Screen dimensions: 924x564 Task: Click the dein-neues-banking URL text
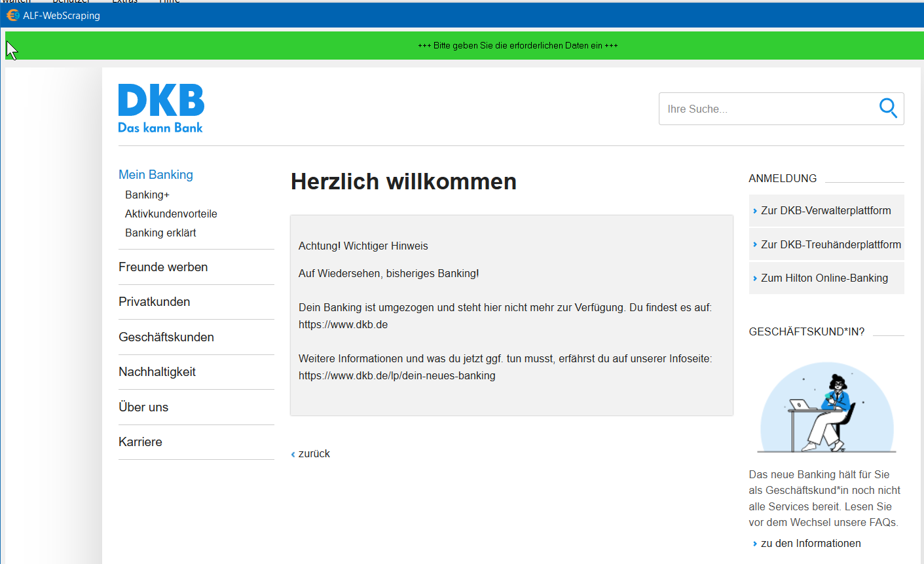point(397,375)
